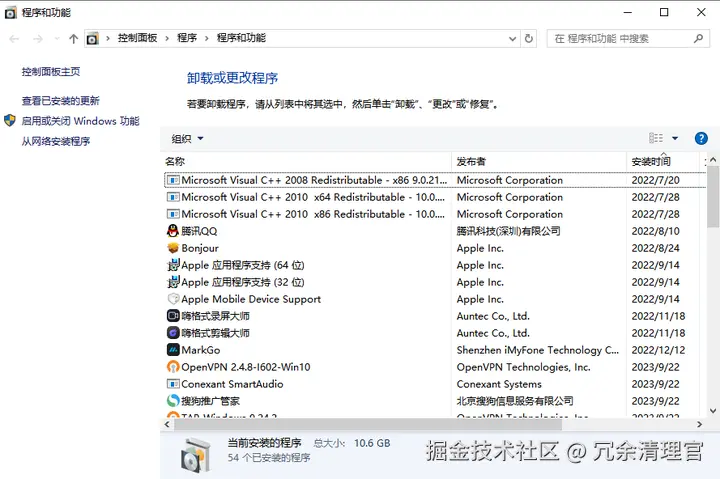The image size is (720, 479).
Task: Click the 嗨格式剪辑大师 app icon
Action: [173, 333]
